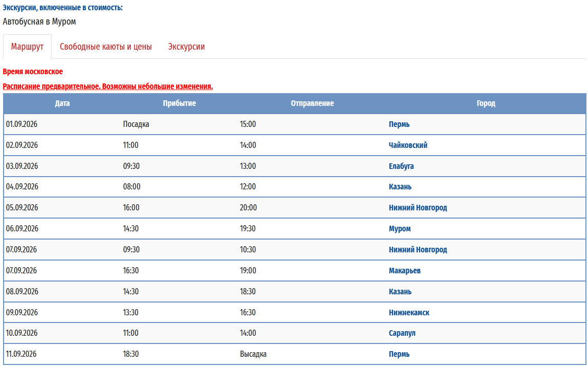The height and width of the screenshot is (366, 588).
Task: Click the Дата column header
Action: (x=62, y=103)
